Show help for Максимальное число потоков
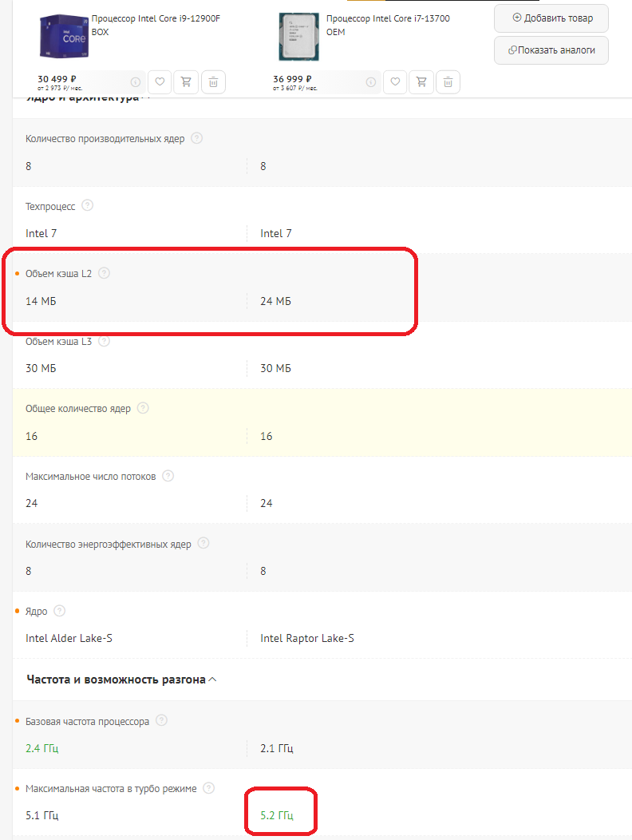This screenshot has width=632, height=840. [x=168, y=476]
